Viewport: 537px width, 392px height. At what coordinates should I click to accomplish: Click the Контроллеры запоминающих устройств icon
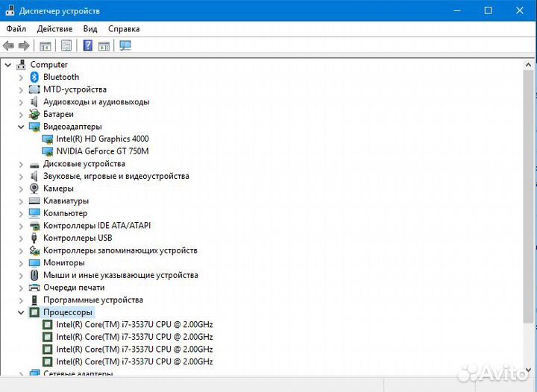click(34, 250)
